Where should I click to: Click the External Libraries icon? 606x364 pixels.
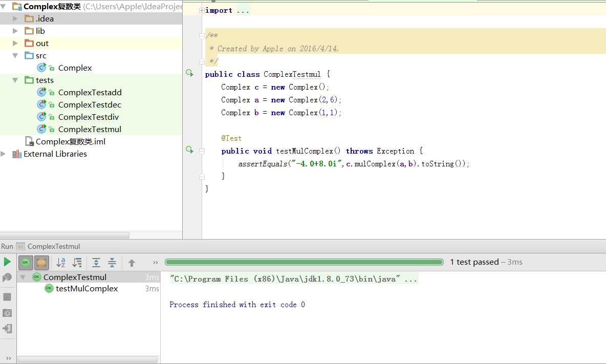[16, 154]
